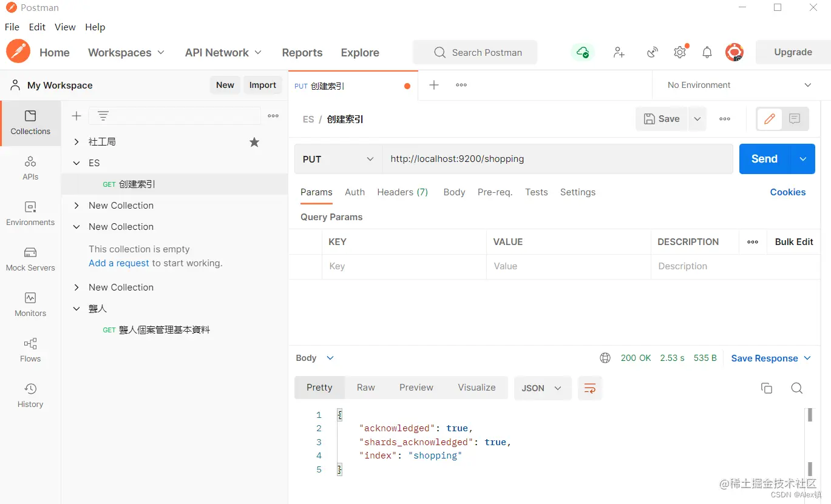Viewport: 831px width, 504px height.
Task: Open the Edit menu
Action: (x=37, y=27)
